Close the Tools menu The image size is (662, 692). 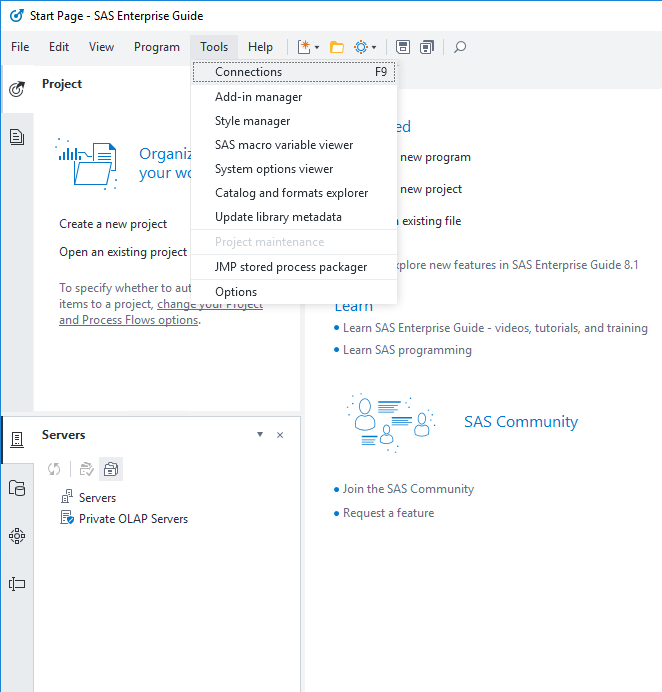[214, 47]
